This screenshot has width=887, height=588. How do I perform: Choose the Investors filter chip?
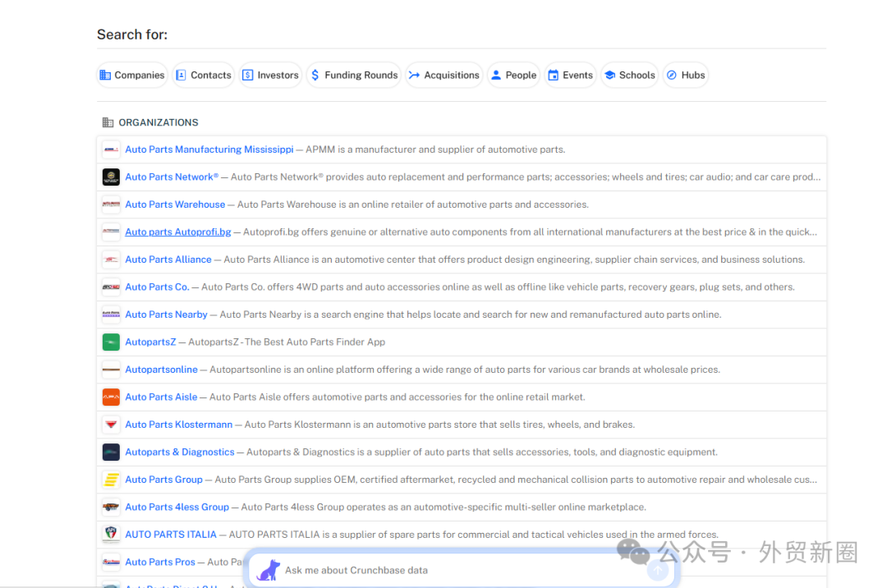coord(271,76)
